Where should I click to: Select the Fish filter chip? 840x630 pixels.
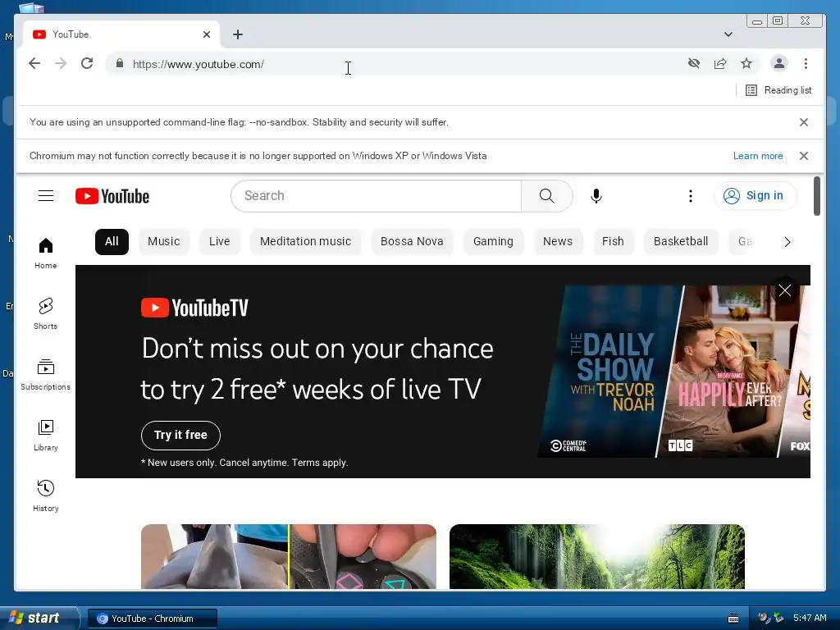click(x=613, y=242)
